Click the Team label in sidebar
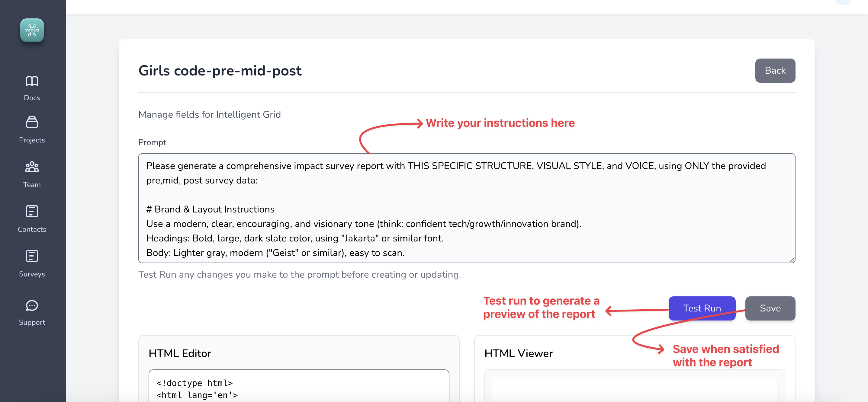868x402 pixels. point(32,184)
